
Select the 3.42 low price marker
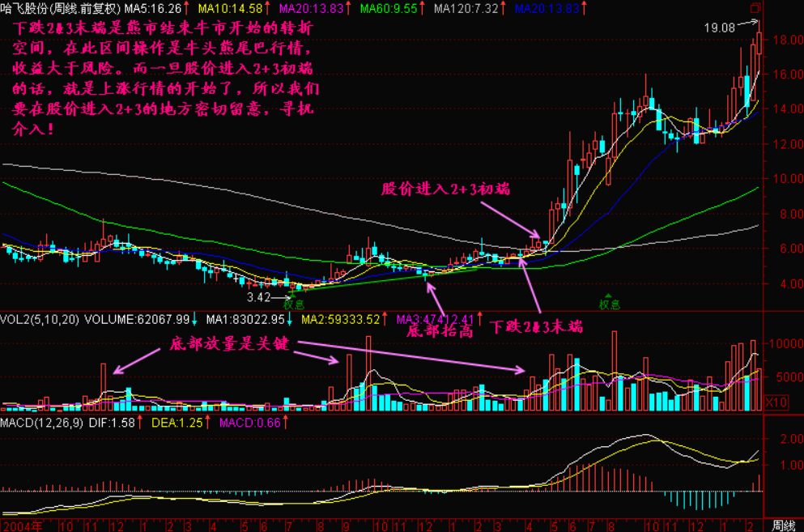point(257,297)
